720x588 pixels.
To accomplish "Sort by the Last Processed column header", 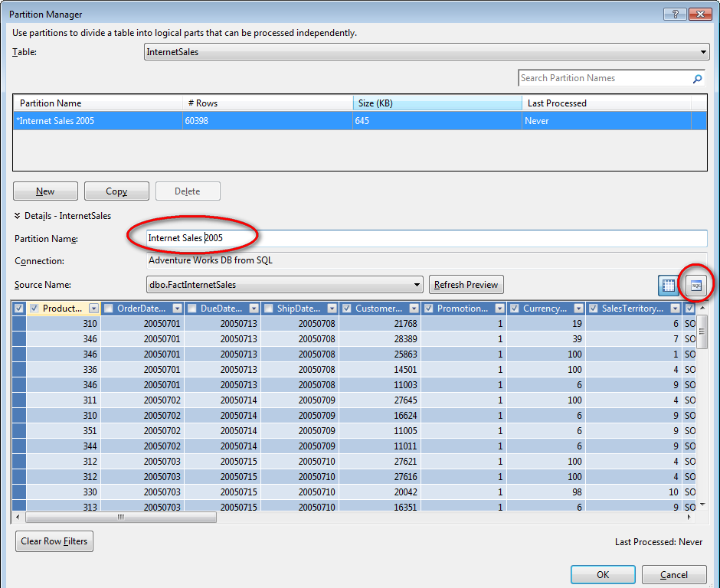I will (607, 103).
